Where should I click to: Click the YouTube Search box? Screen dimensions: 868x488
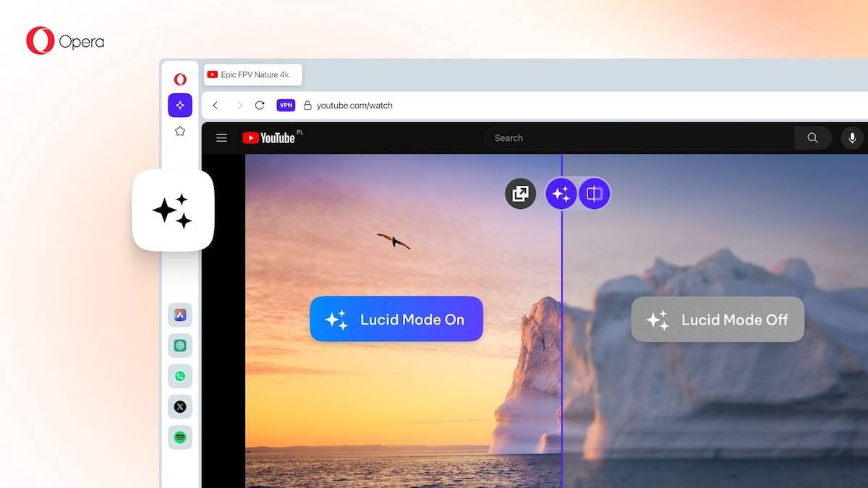639,138
